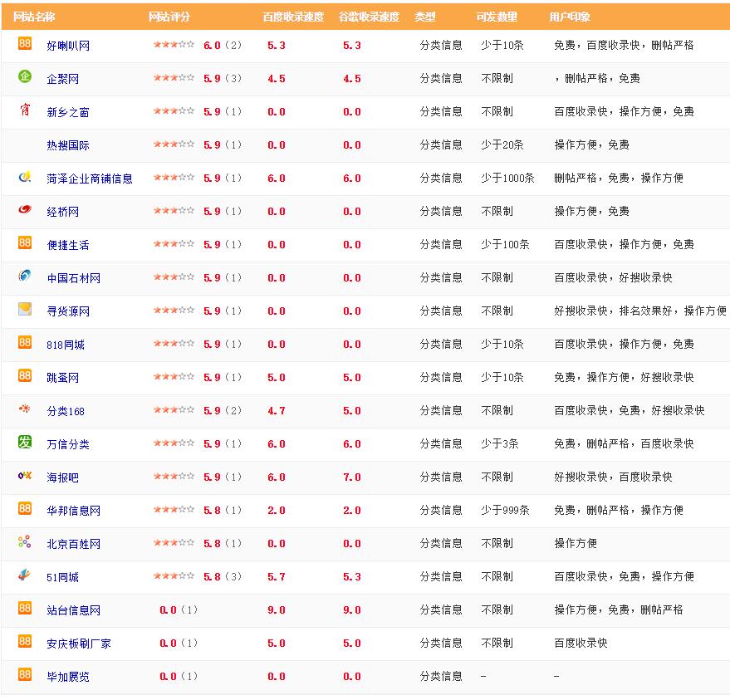Open the 毕加展览 site link
The height and width of the screenshot is (700, 730).
tap(68, 677)
